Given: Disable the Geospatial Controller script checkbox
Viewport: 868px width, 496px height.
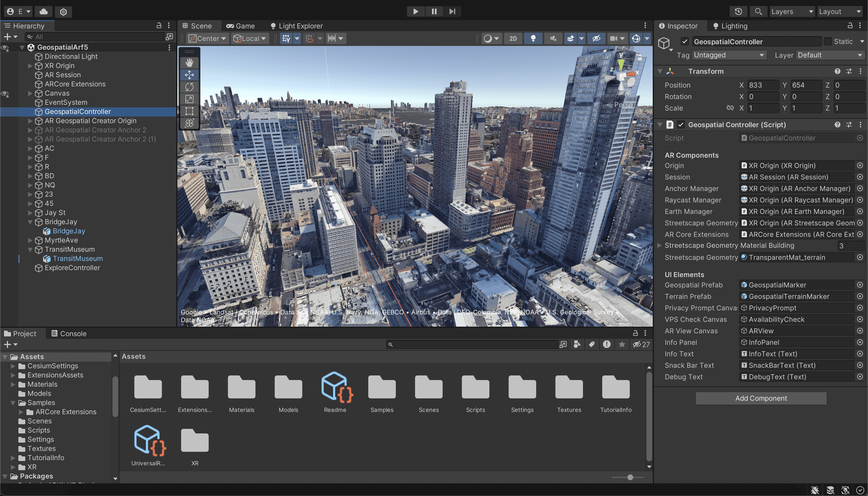Looking at the screenshot, I should coord(681,125).
